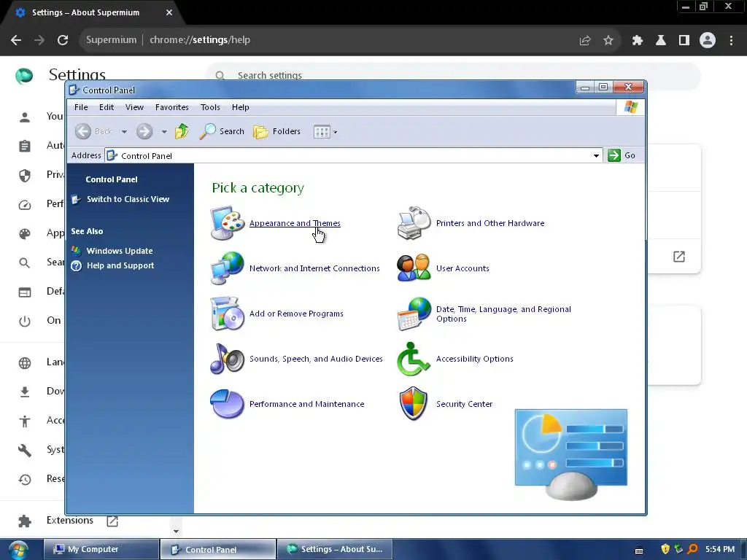The image size is (747, 560).
Task: Open Date, Time, Language icon
Action: [414, 314]
